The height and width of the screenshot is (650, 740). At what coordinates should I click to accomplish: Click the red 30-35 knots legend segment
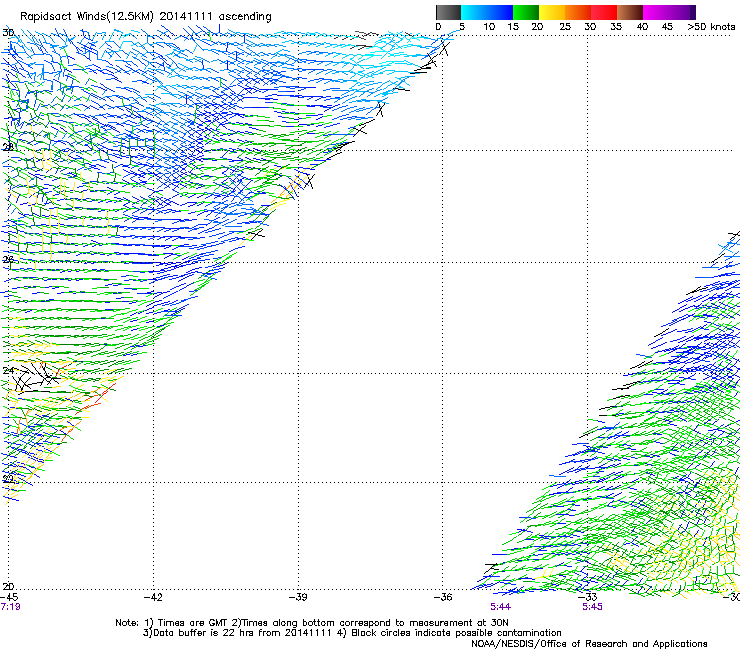604,12
